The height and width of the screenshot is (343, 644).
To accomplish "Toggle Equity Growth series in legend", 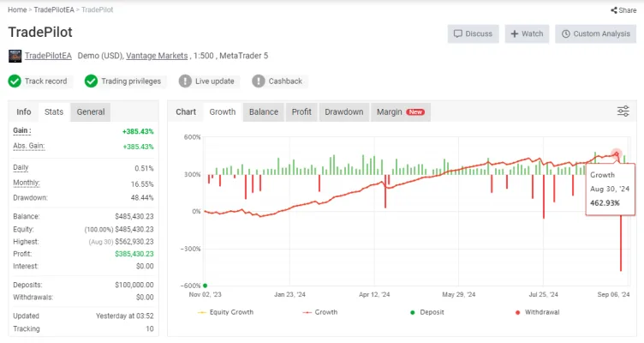I will point(225,312).
